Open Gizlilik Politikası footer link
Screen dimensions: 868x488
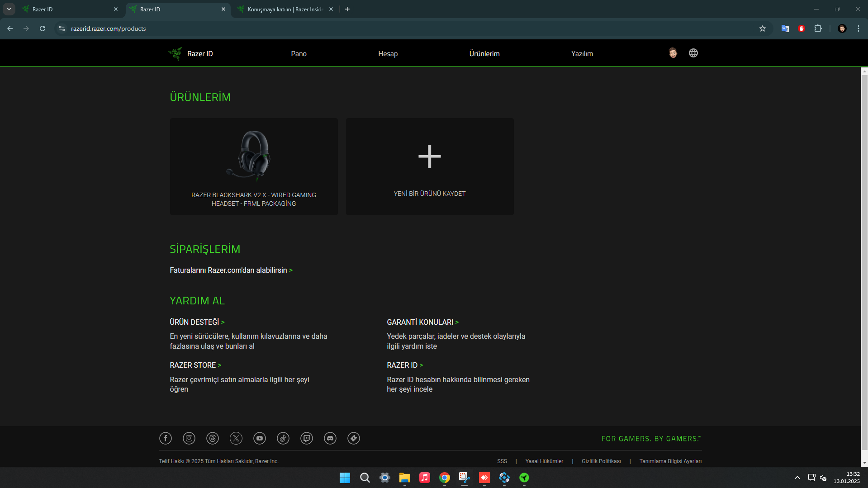(x=601, y=461)
